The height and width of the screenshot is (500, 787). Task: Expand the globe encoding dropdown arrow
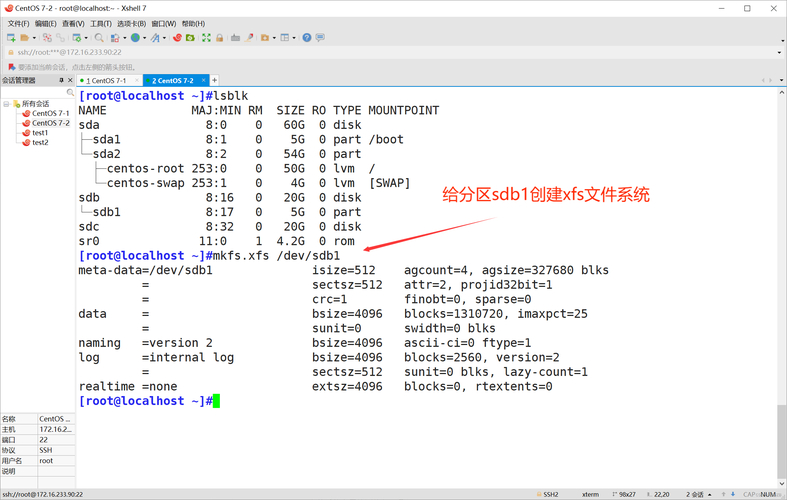(145, 38)
